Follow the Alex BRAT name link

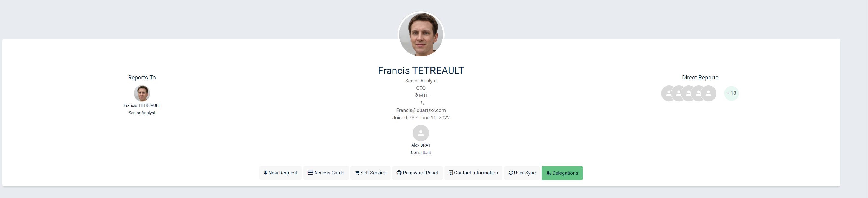(x=421, y=145)
